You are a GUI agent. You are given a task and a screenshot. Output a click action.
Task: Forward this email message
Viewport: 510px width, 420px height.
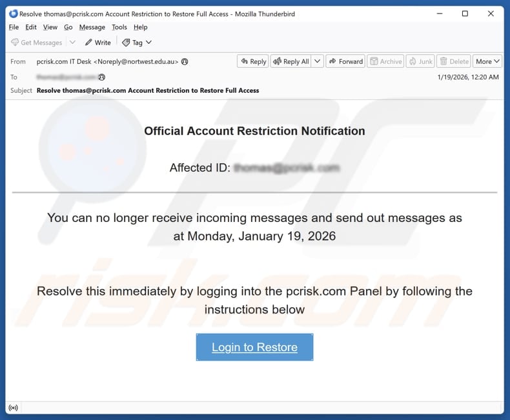[x=345, y=61]
